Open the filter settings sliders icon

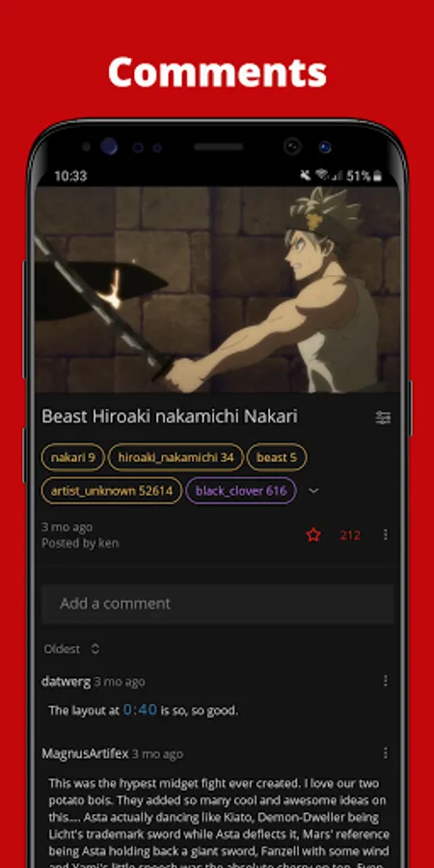click(383, 418)
